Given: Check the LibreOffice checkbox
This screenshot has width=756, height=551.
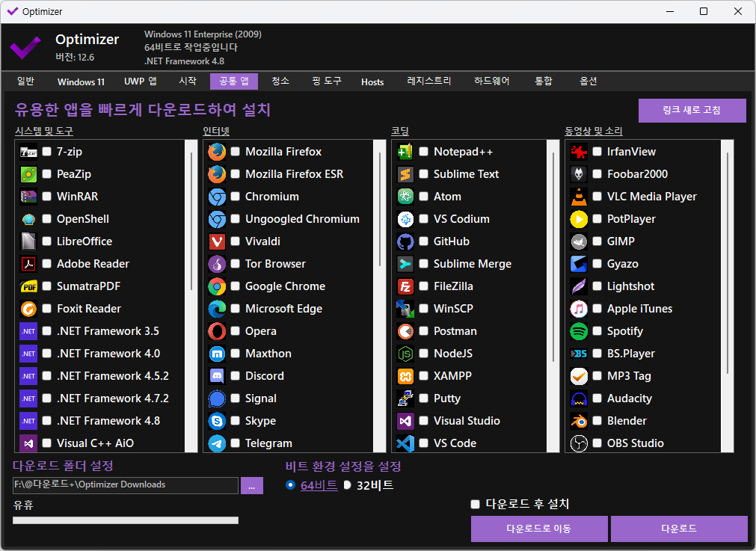Looking at the screenshot, I should click(x=47, y=241).
